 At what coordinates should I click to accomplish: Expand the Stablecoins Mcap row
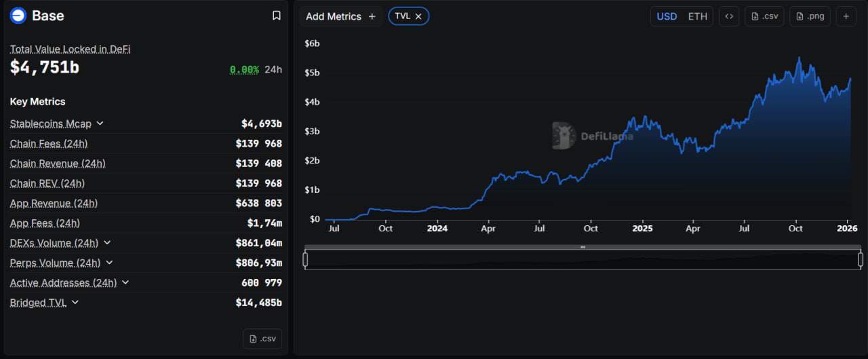pyautogui.click(x=100, y=124)
